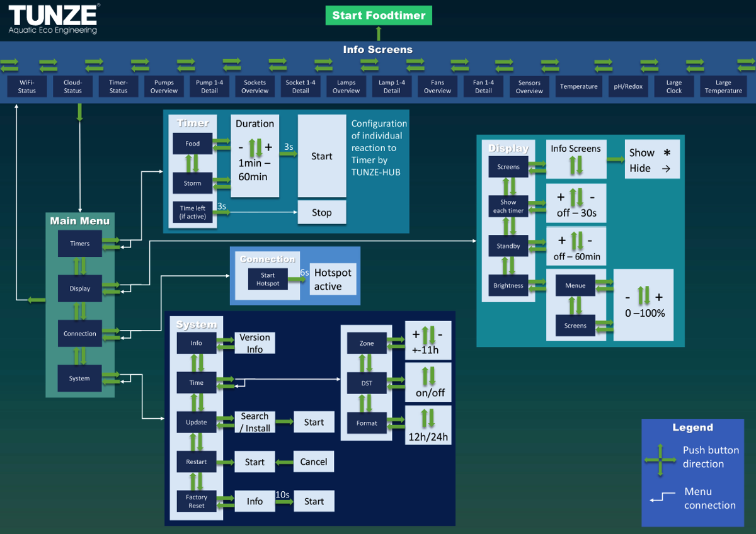Select the Cloud-Status info screen

(x=72, y=86)
